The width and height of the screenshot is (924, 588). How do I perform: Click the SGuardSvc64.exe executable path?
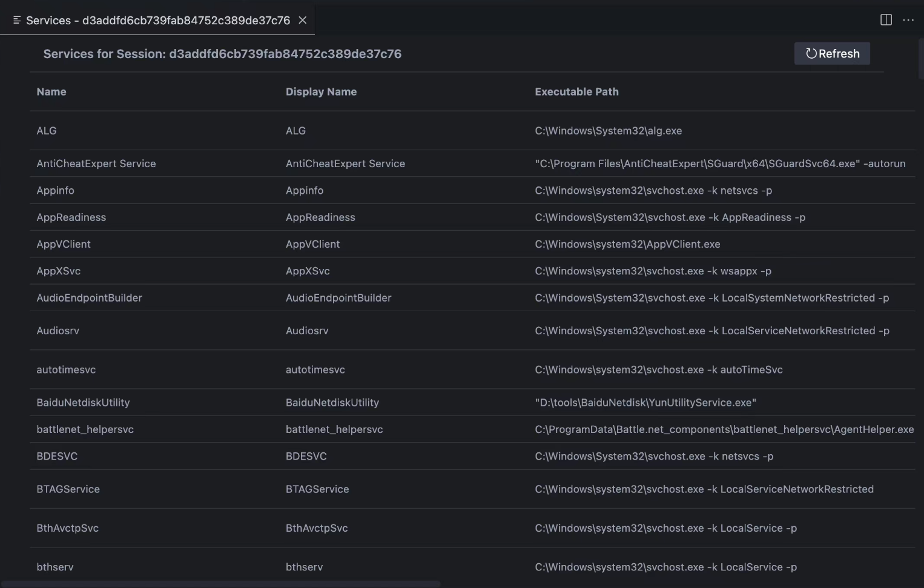pyautogui.click(x=720, y=164)
